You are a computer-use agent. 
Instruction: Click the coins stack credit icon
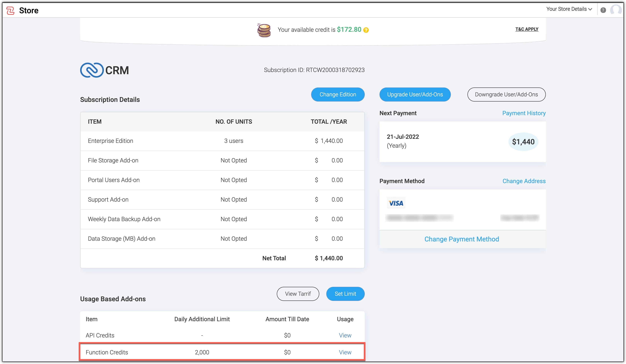(x=263, y=30)
